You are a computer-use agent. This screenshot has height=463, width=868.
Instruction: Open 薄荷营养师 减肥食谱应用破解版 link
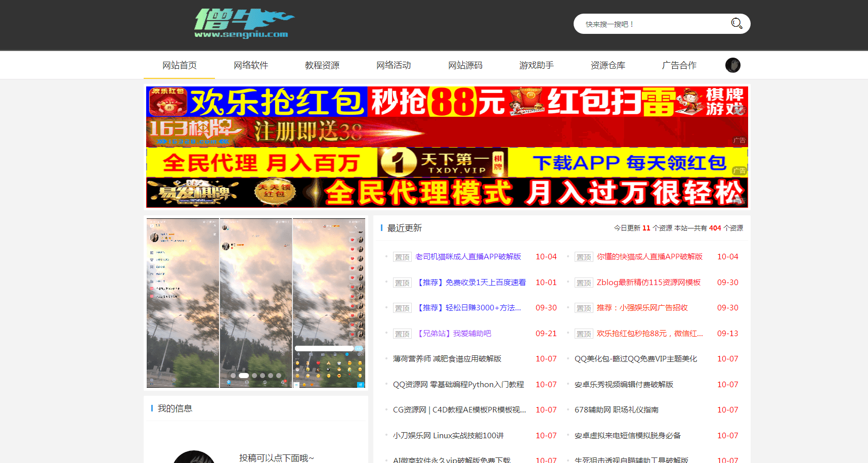(x=447, y=359)
